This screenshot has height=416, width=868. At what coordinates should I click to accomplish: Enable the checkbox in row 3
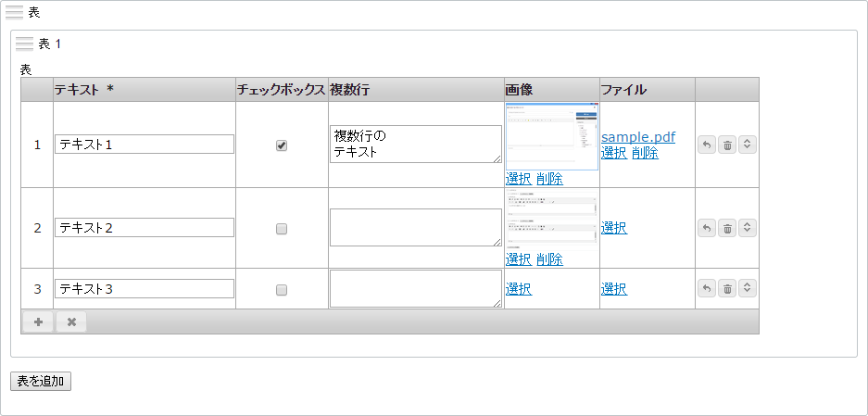coord(282,289)
